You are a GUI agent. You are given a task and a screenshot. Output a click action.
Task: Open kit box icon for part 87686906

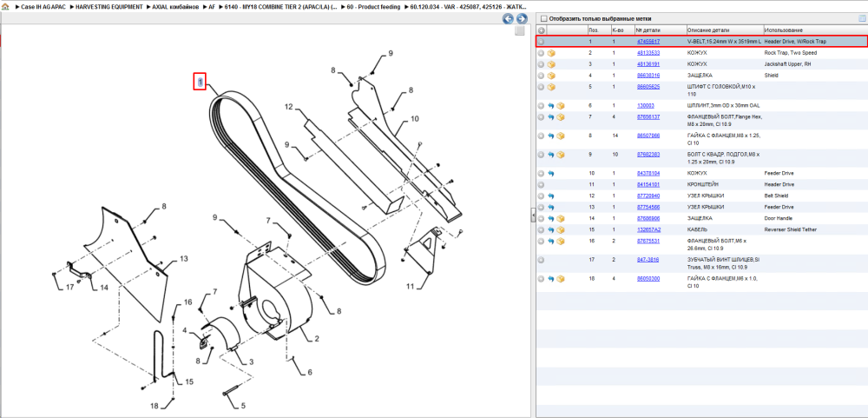(x=560, y=218)
